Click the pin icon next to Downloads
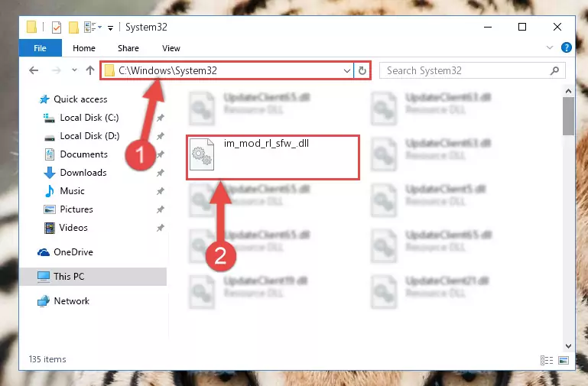The height and width of the screenshot is (386, 588). (161, 173)
